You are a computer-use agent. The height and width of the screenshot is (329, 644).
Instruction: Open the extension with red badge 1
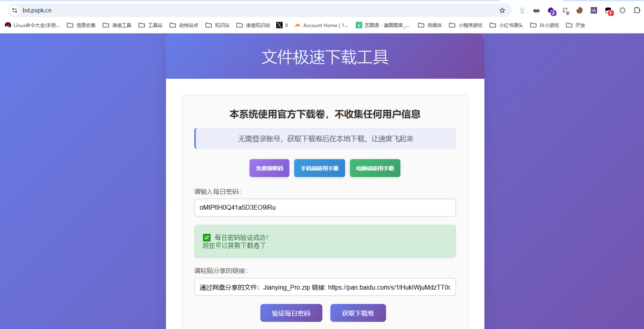609,11
